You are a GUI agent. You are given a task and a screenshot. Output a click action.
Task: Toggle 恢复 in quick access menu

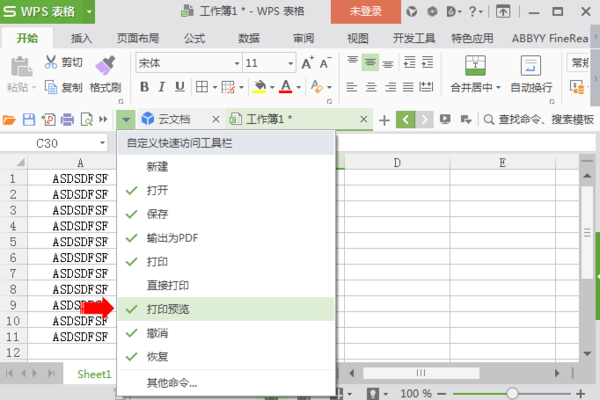226,357
